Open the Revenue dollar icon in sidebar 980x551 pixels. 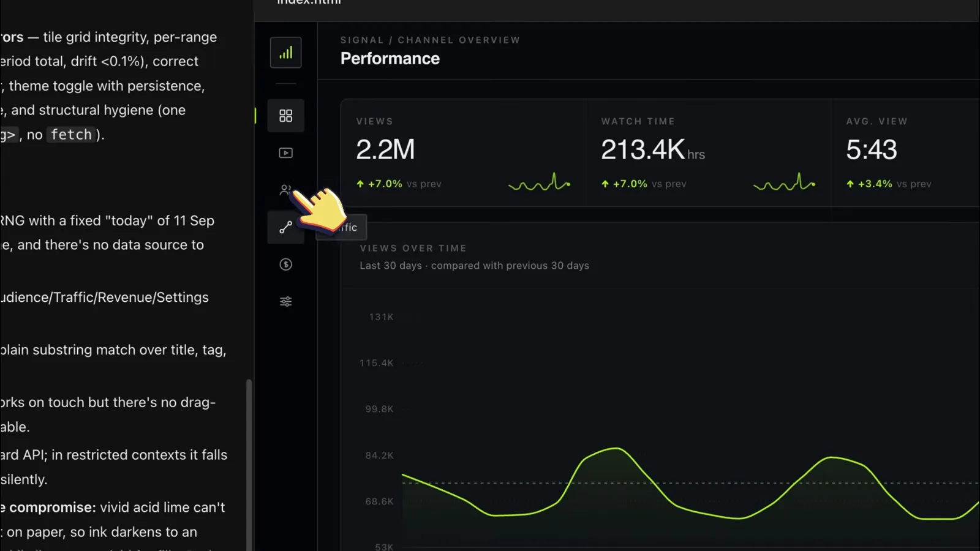(285, 264)
